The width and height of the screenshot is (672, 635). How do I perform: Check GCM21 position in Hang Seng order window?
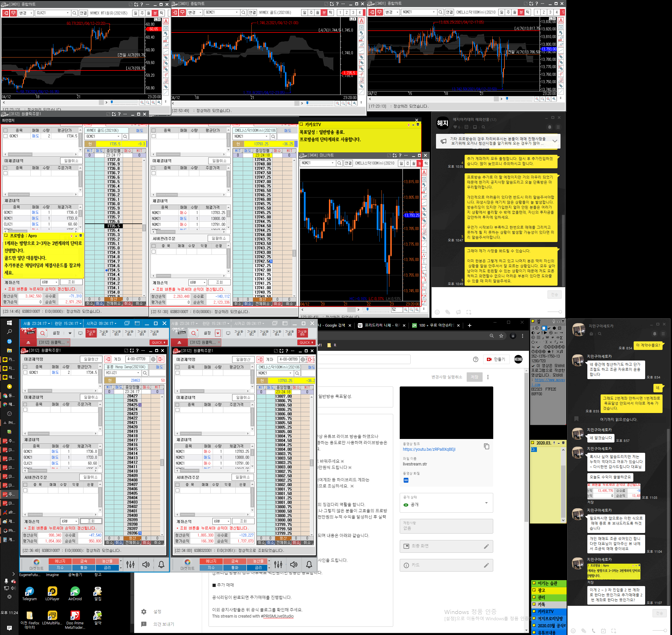[x=25, y=372]
